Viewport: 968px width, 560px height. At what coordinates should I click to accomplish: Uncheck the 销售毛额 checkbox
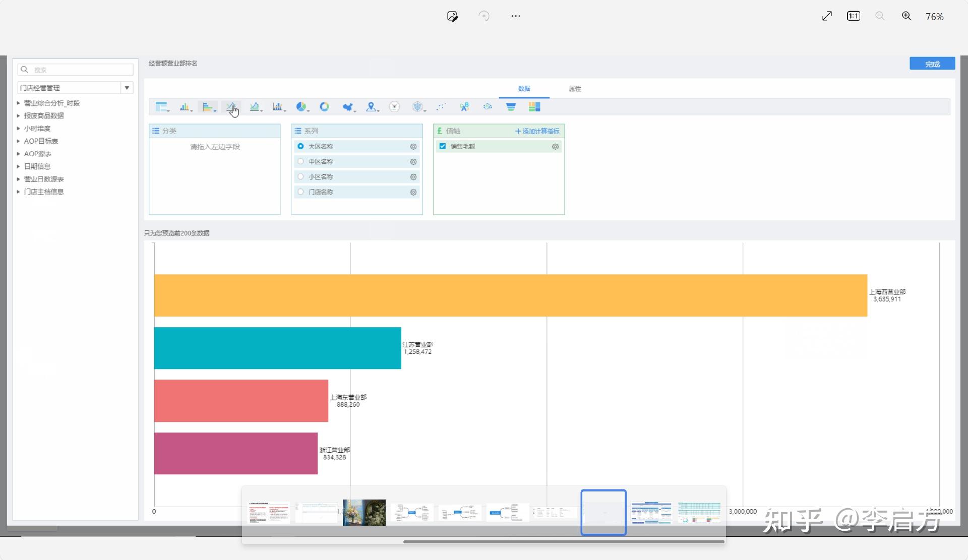442,146
